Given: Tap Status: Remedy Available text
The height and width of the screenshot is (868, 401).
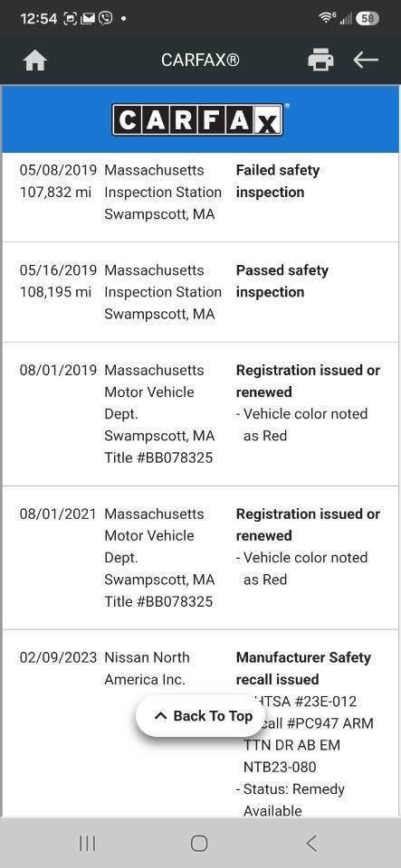Looking at the screenshot, I should click(291, 800).
